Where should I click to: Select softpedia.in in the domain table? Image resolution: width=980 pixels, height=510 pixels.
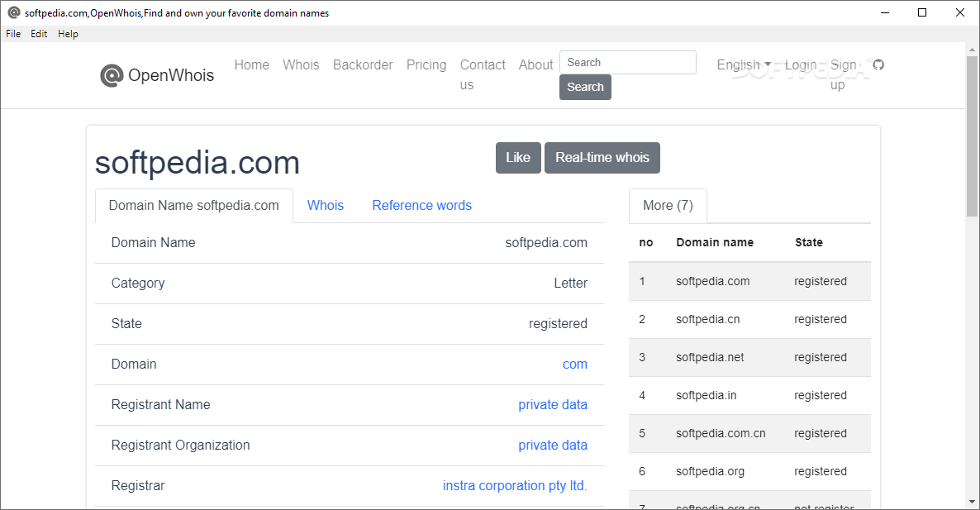pos(706,396)
